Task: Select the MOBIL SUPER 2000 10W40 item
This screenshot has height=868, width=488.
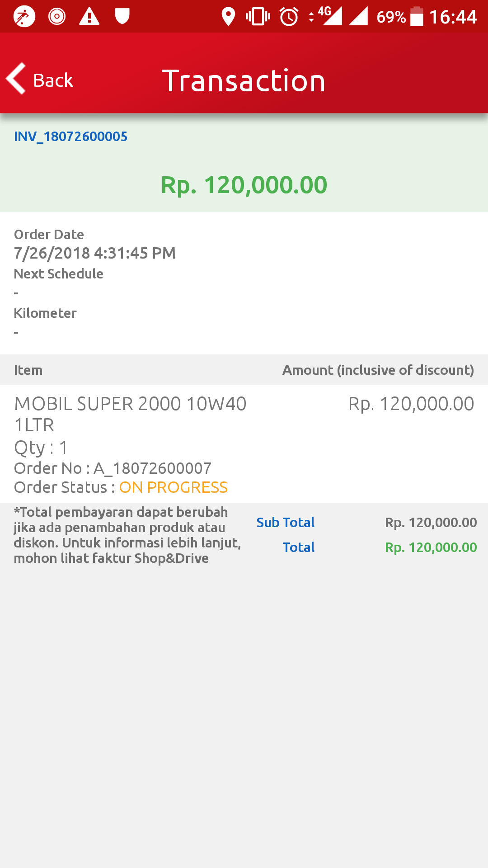Action: pyautogui.click(x=130, y=414)
